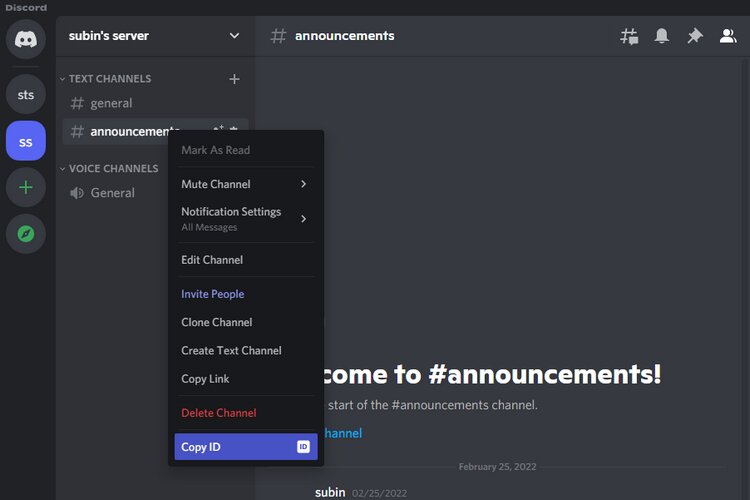This screenshot has width=750, height=500.
Task: Open Threads icon in channel header
Action: [x=629, y=36]
